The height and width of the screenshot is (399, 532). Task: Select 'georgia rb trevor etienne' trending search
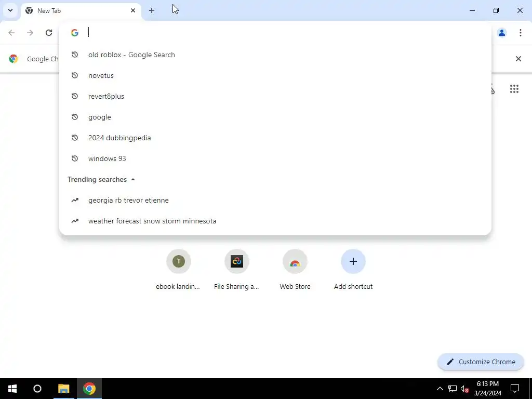tap(275, 200)
